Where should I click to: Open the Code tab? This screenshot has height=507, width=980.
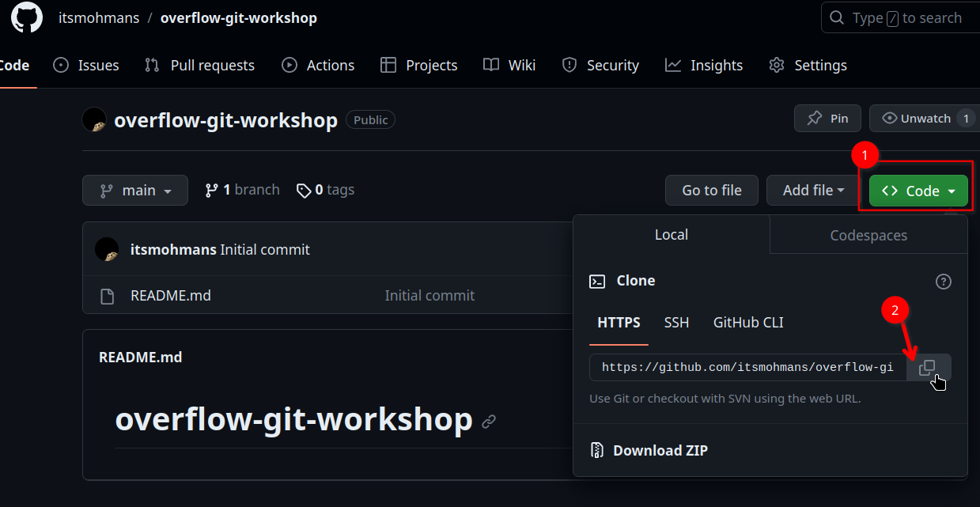point(13,66)
